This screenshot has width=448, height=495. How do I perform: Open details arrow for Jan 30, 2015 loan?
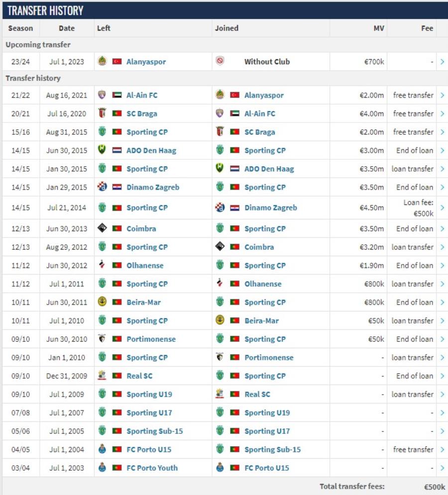443,169
